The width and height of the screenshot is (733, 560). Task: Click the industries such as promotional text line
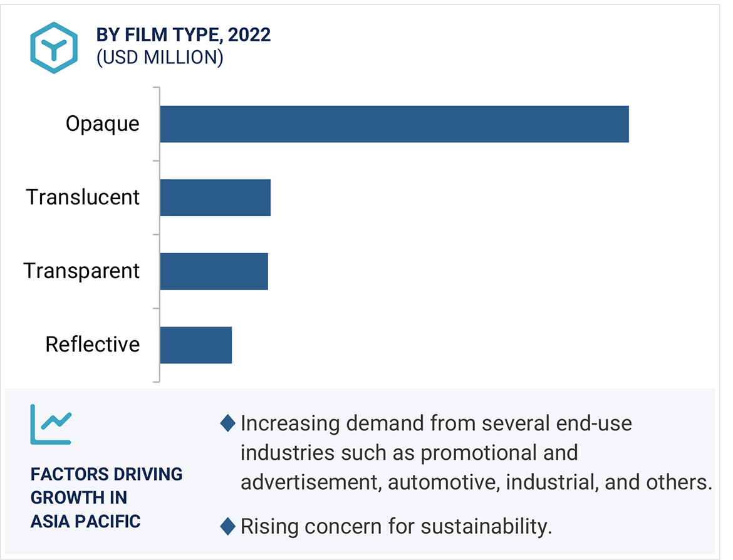(x=409, y=453)
